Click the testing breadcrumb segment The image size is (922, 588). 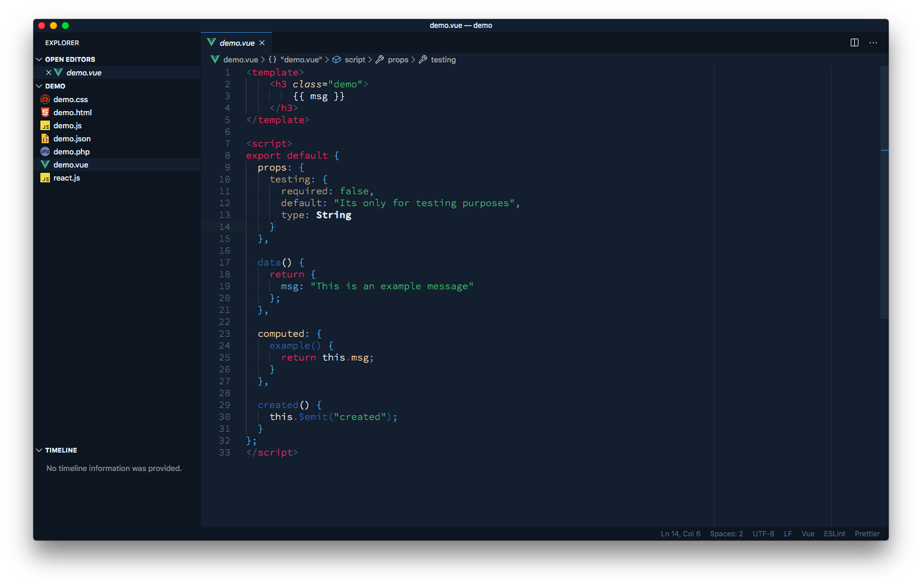coord(443,59)
